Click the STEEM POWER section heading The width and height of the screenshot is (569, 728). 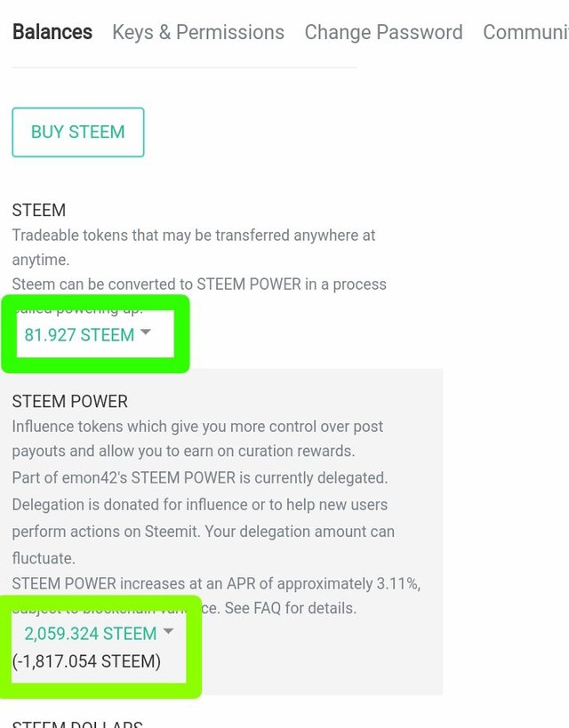70,402
